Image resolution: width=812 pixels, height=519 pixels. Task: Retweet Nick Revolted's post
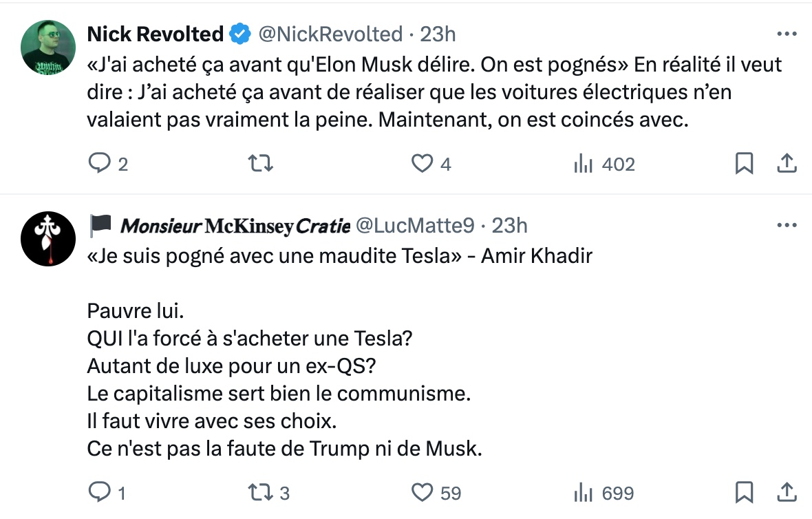[x=261, y=163]
